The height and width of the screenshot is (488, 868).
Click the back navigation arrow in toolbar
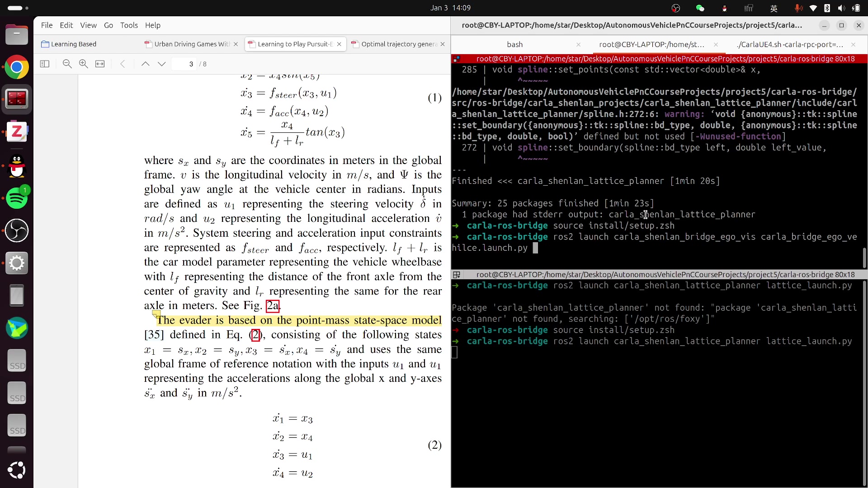[123, 64]
